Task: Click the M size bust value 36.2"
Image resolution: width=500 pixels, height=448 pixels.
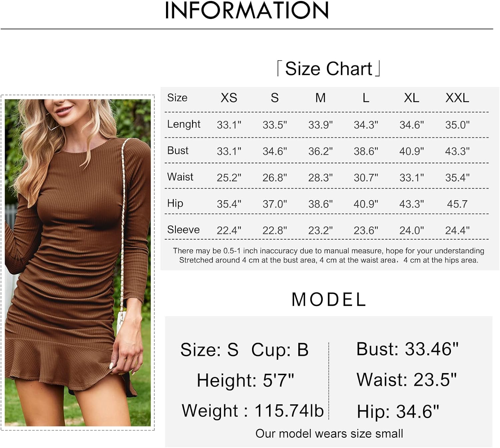Action: 320,151
